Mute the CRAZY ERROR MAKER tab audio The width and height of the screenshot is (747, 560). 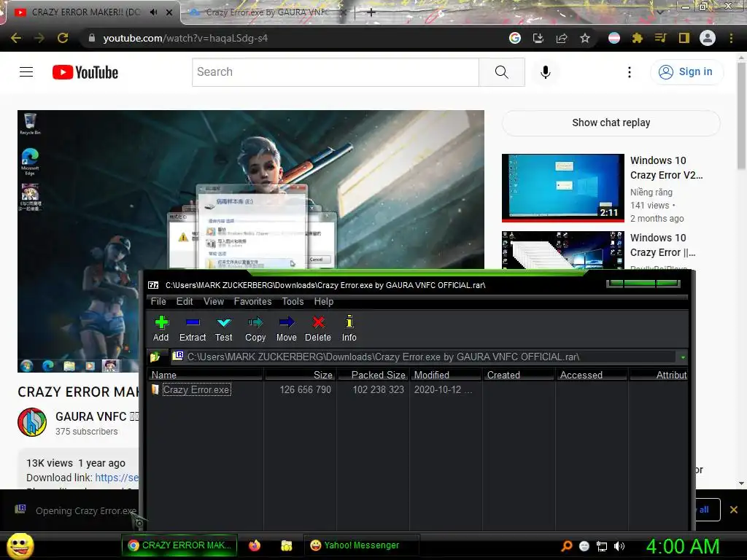pyautogui.click(x=153, y=12)
